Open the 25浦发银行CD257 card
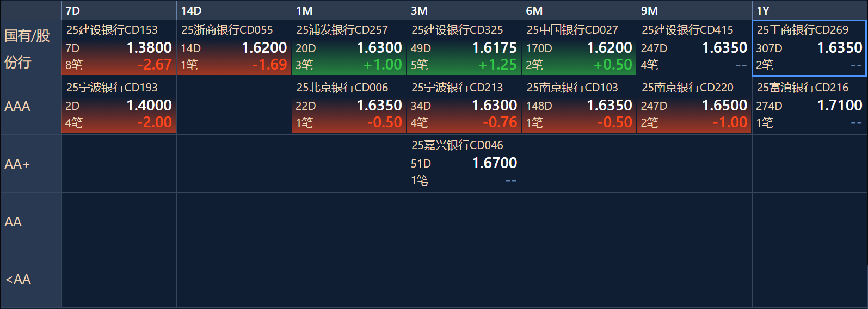Screen dimensions: 868x309 pyautogui.click(x=349, y=48)
